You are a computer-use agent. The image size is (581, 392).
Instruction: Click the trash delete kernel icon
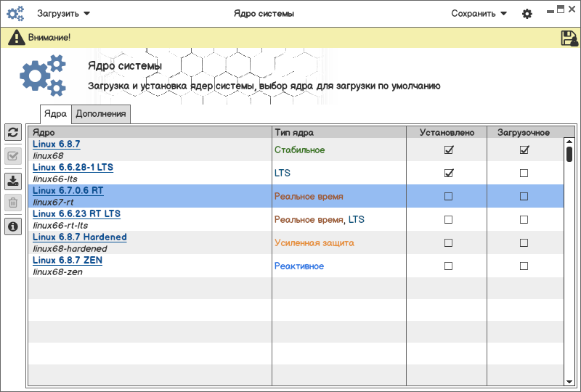pyautogui.click(x=13, y=203)
